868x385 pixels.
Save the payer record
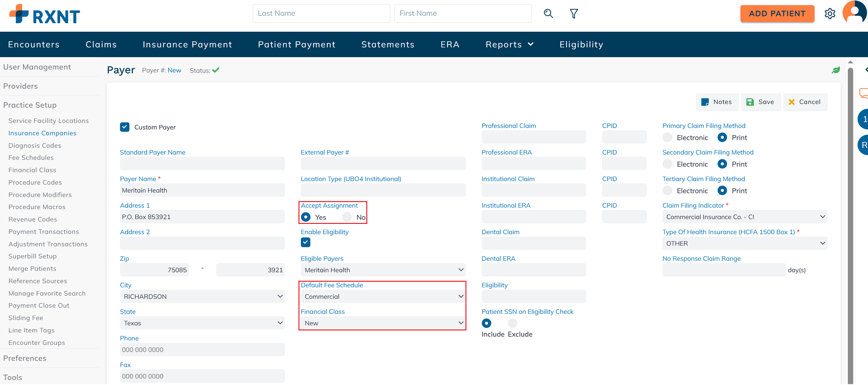click(760, 102)
